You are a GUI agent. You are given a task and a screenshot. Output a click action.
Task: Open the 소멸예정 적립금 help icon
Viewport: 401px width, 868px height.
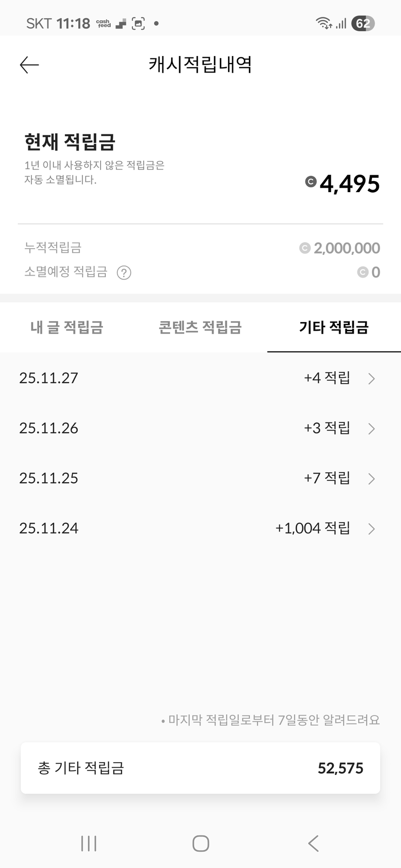pyautogui.click(x=124, y=273)
